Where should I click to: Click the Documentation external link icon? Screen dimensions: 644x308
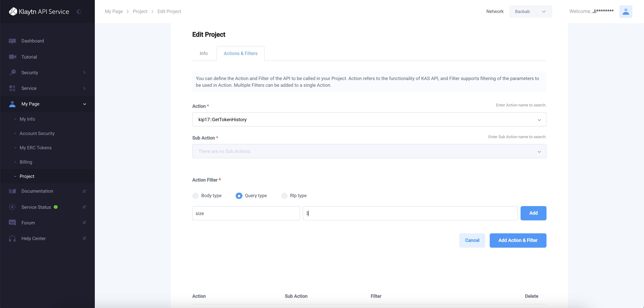(x=84, y=191)
